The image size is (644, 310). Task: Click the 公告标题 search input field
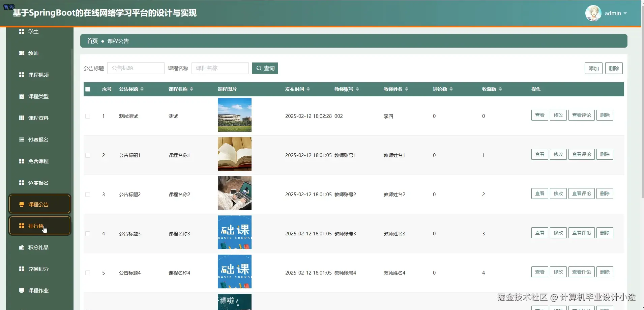(x=136, y=68)
